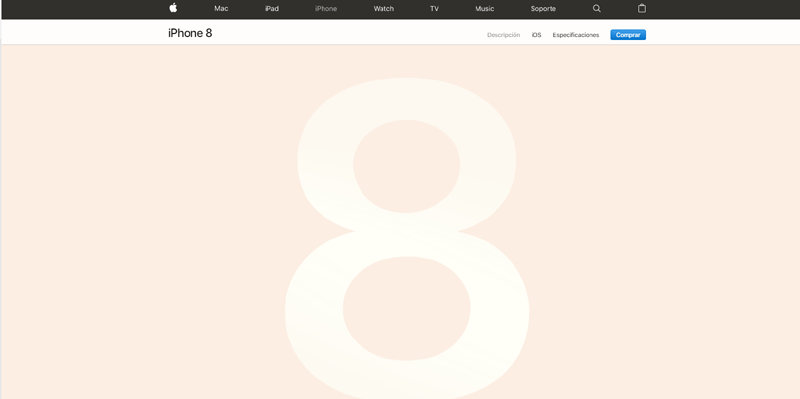The image size is (800, 399).
Task: Open Soporte in the navigation bar
Action: pos(543,9)
